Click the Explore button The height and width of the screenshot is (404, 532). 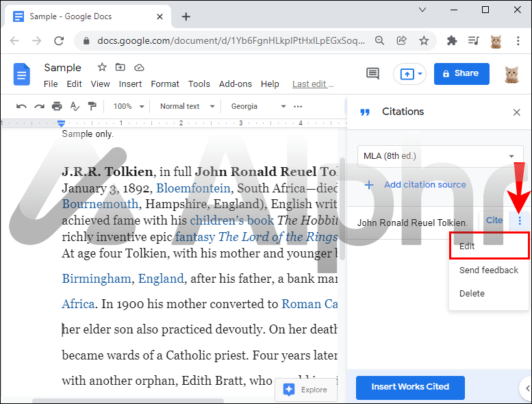306,390
